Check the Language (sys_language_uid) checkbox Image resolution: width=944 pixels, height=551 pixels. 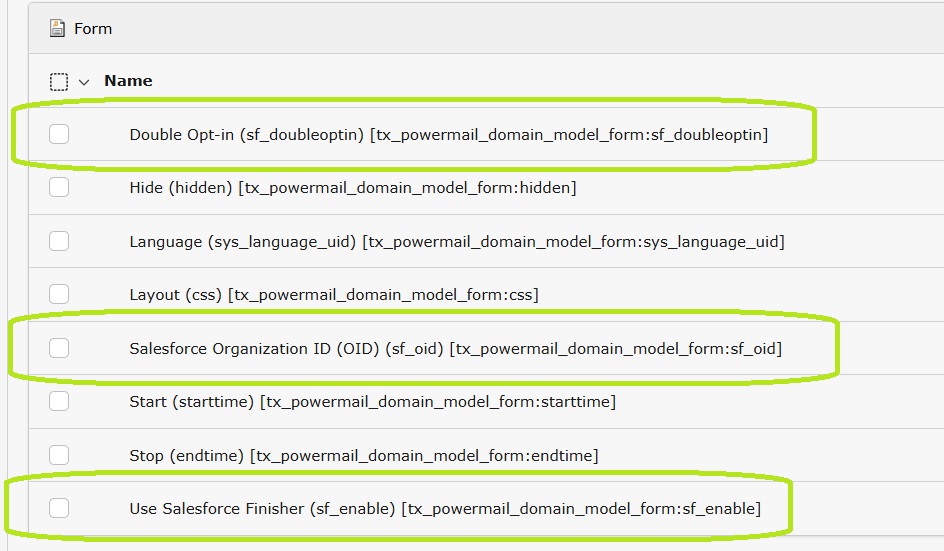(59, 241)
